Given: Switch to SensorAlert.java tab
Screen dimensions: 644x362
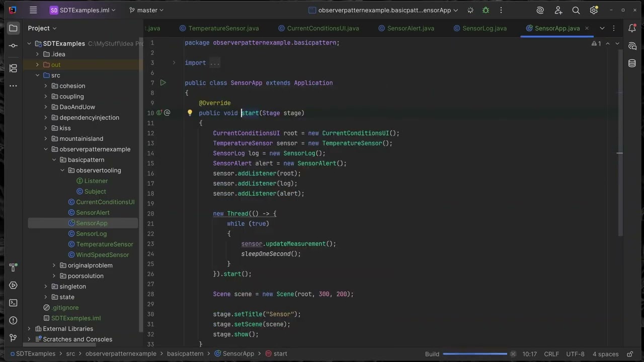Looking at the screenshot, I should [x=407, y=28].
